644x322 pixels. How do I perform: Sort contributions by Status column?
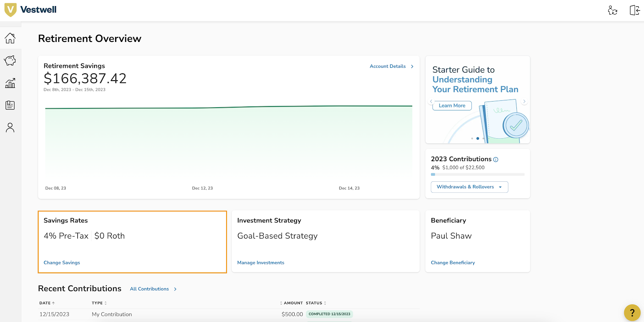point(316,303)
